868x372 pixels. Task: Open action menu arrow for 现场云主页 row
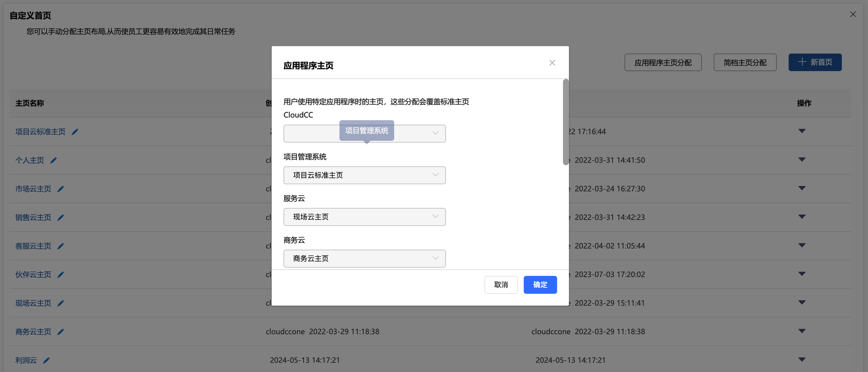(x=802, y=302)
